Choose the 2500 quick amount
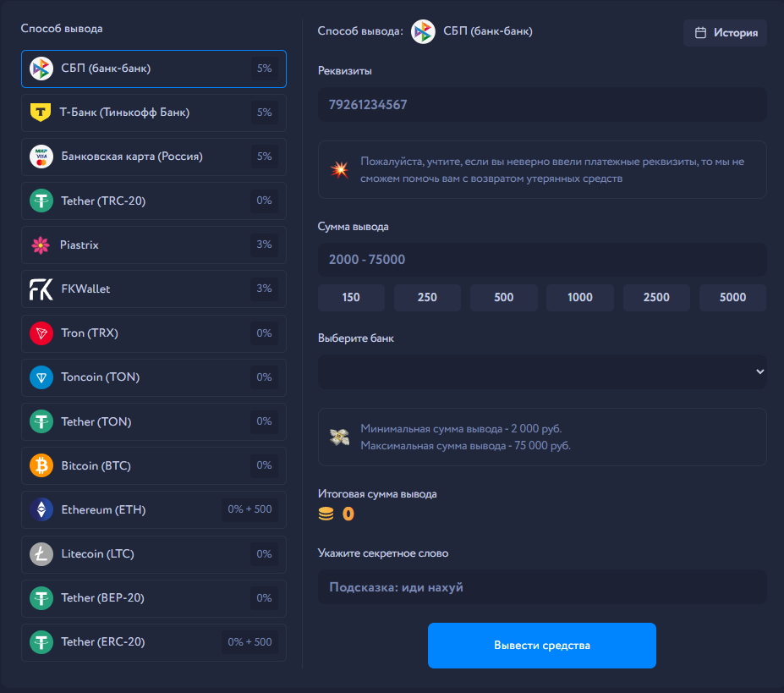 656,297
